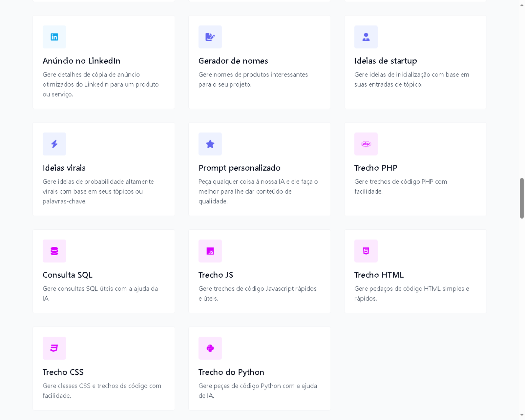The height and width of the screenshot is (420, 525).
Task: Click the PHP logo icon
Action: [x=366, y=144]
